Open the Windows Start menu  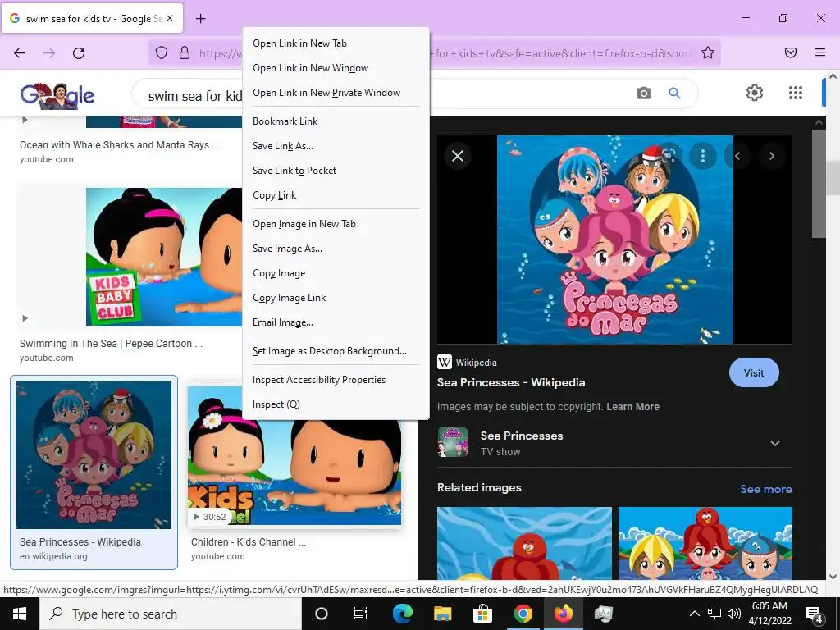click(x=20, y=614)
